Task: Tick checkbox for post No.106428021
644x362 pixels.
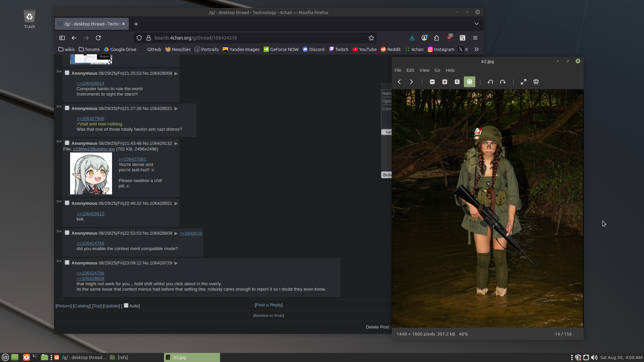Action: click(x=67, y=108)
